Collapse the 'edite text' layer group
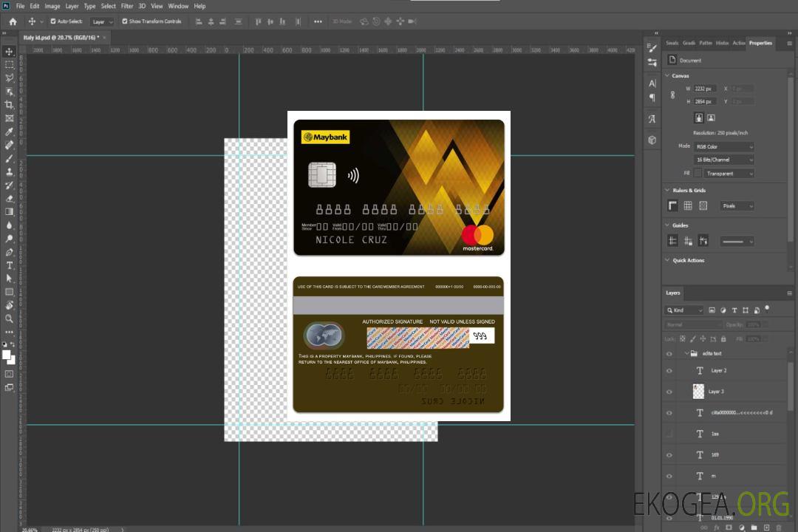798x532 pixels. click(x=686, y=353)
